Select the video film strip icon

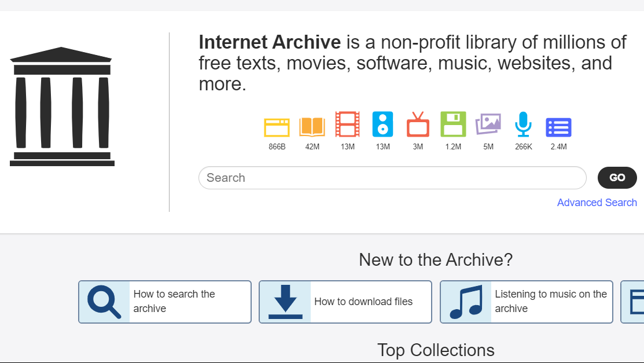[x=347, y=124]
